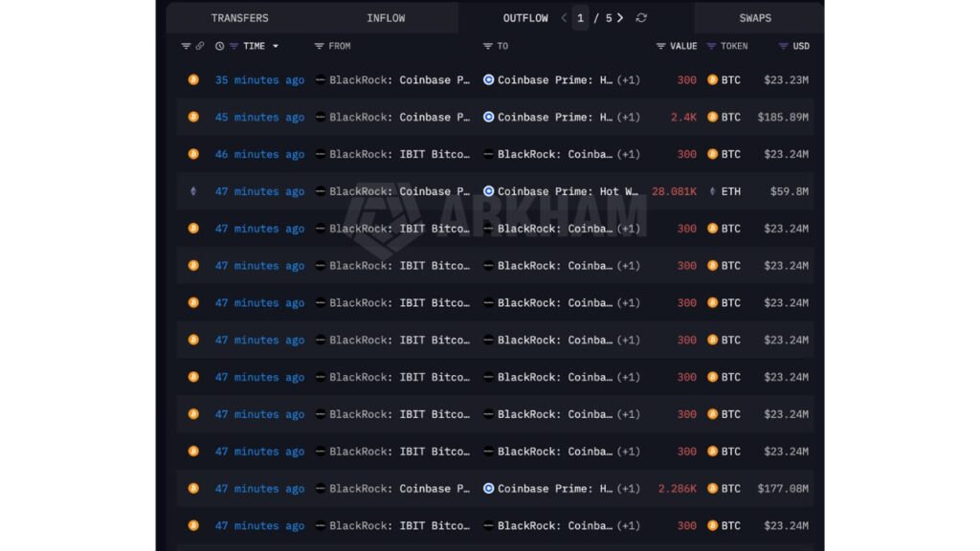This screenshot has height=551, width=980.
Task: Go to next page arrow
Action: [x=620, y=18]
